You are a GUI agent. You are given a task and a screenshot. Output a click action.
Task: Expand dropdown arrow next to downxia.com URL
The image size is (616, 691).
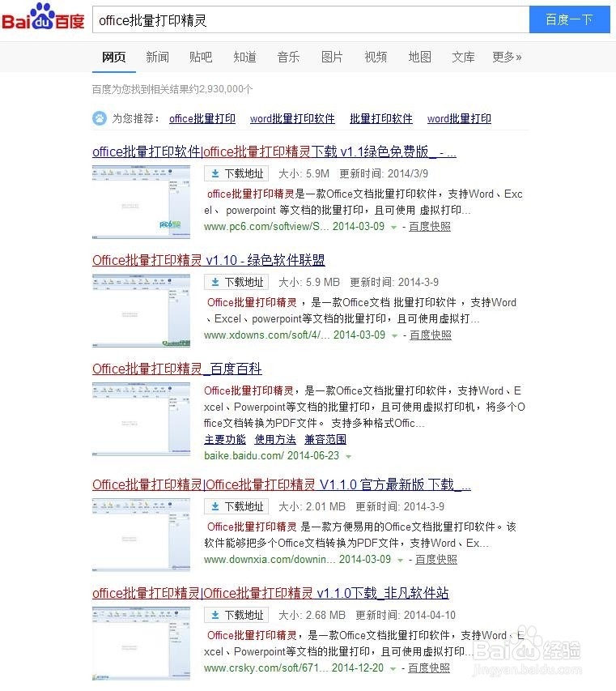coord(400,560)
